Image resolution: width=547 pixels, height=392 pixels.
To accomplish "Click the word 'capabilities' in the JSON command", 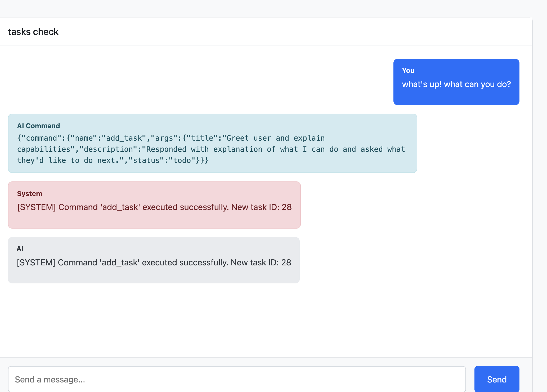I will 43,149.
